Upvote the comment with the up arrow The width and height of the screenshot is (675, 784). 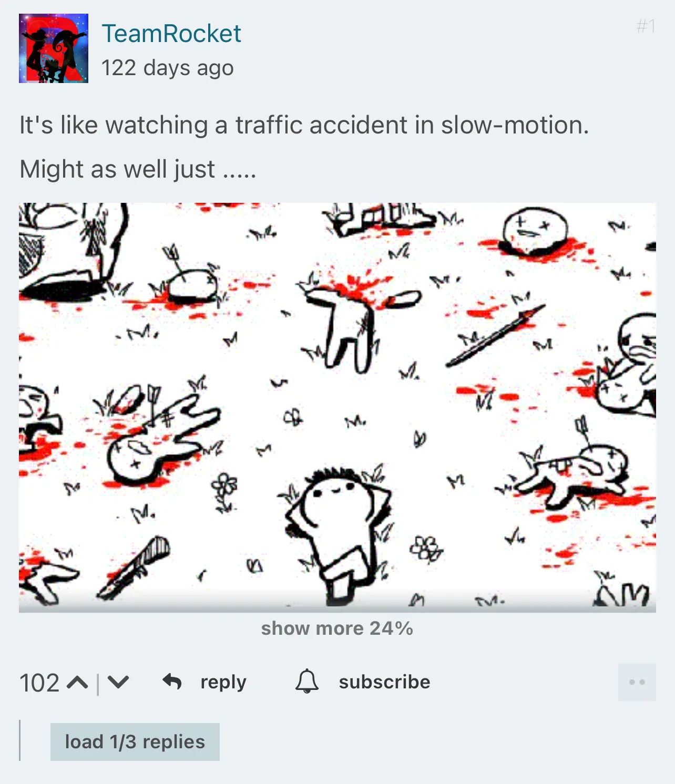[78, 682]
